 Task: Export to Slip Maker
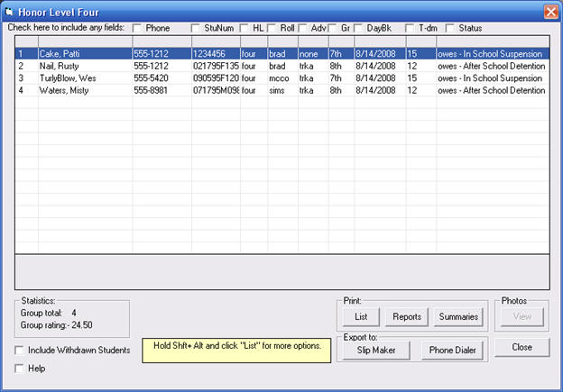(376, 350)
